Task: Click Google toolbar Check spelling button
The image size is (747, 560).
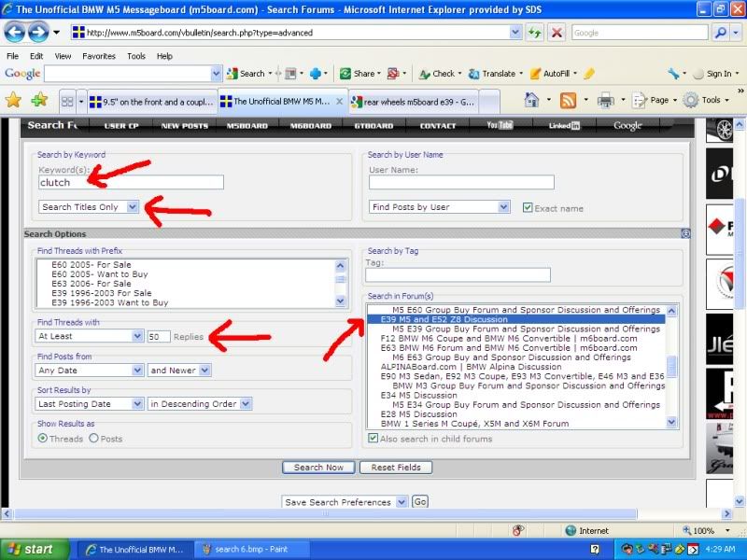Action: pyautogui.click(x=439, y=74)
